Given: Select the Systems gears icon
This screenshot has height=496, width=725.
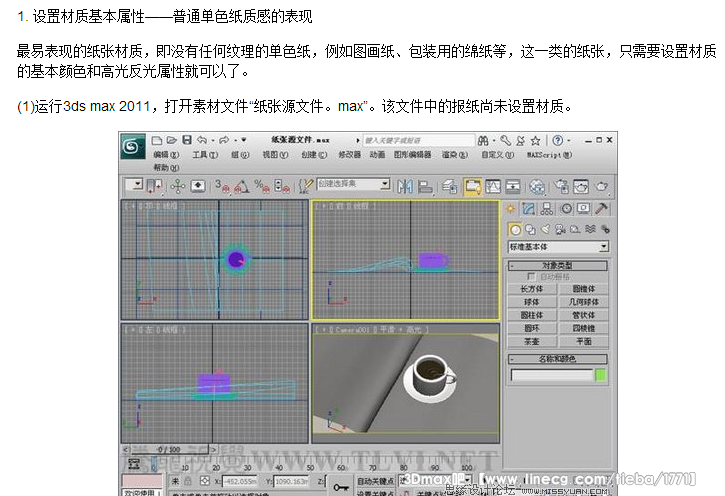Looking at the screenshot, I should click(605, 229).
